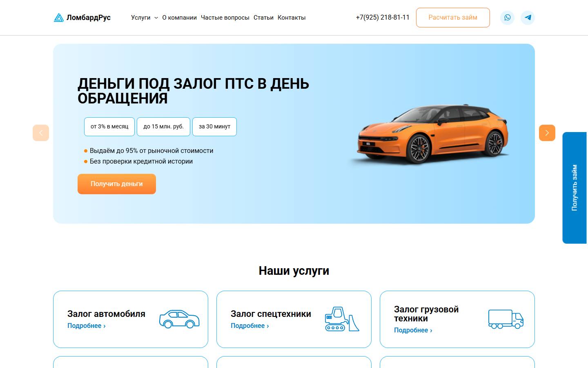This screenshot has width=588, height=368.
Task: Click the Залог грузовой техники card title
Action: 426,314
